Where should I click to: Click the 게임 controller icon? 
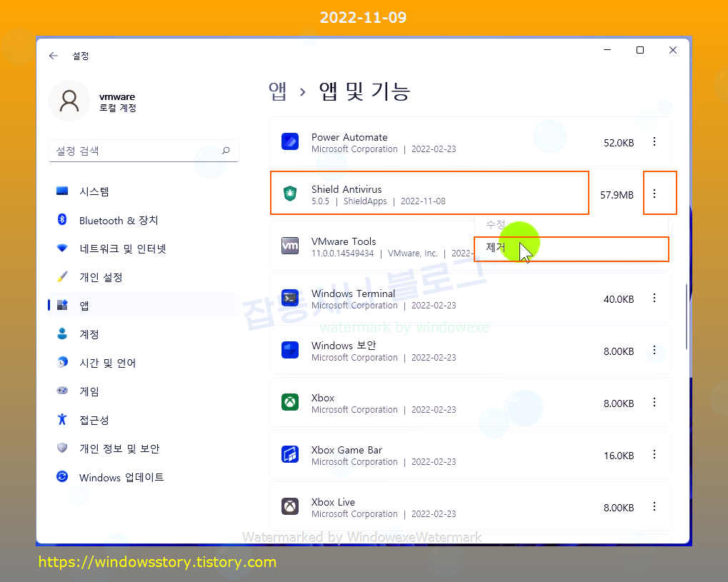click(x=62, y=391)
